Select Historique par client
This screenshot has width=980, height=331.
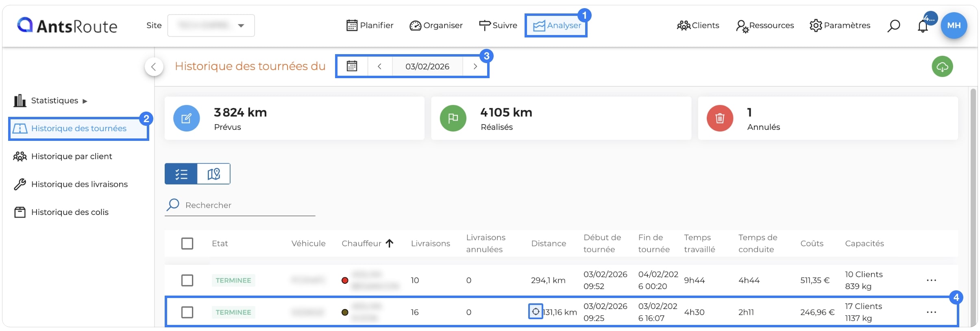(62, 156)
